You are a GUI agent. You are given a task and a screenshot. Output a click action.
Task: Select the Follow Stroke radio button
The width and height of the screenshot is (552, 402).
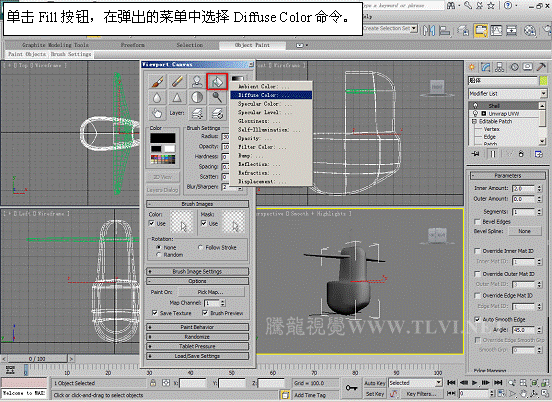(x=200, y=247)
